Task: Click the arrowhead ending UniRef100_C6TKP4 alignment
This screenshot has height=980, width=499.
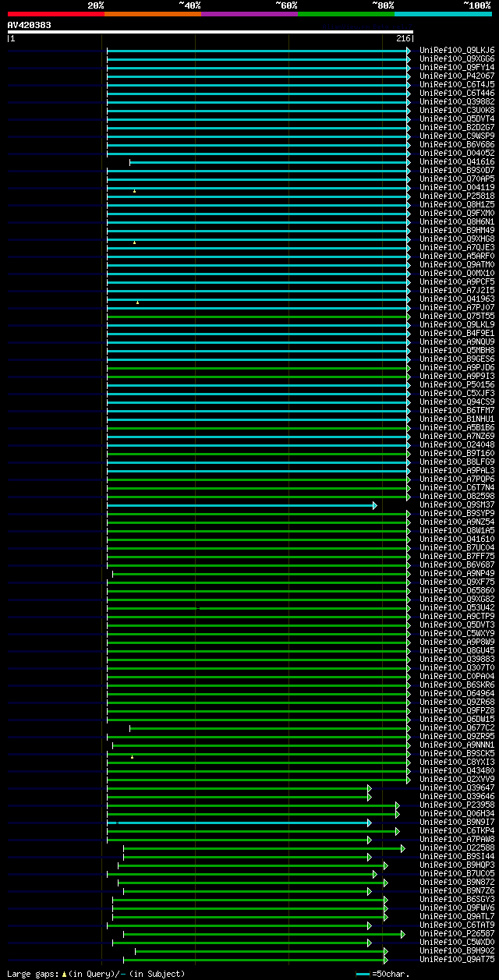Action: click(x=397, y=830)
